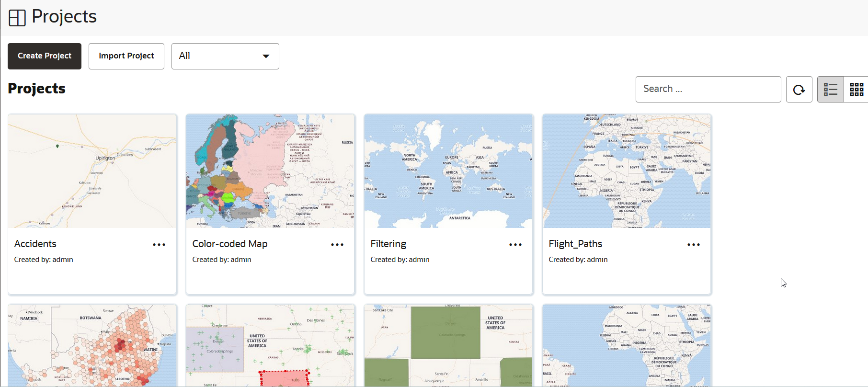
Task: Open actions menu for Accidents project
Action: [x=159, y=244]
